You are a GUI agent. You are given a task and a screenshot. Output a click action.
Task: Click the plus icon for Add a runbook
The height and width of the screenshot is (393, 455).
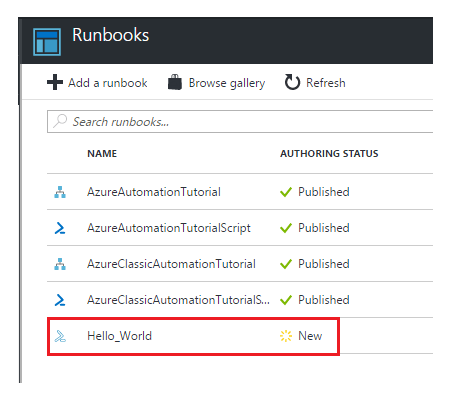(55, 82)
